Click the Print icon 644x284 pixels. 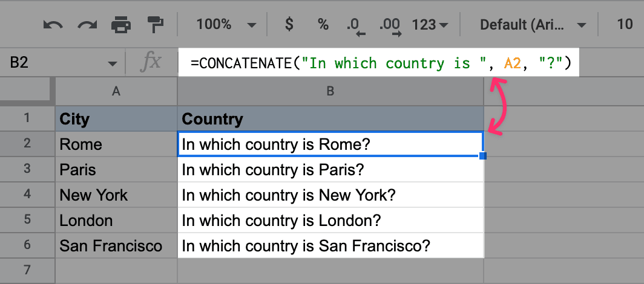pyautogui.click(x=121, y=25)
